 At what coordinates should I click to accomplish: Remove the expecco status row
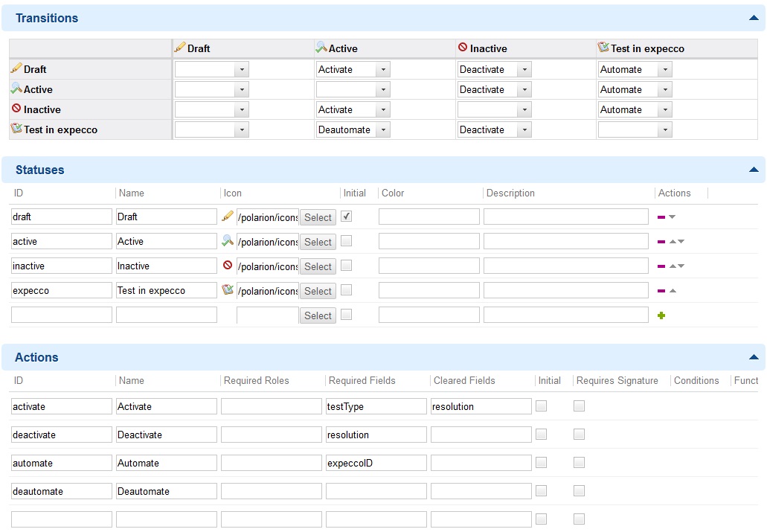tap(661, 291)
